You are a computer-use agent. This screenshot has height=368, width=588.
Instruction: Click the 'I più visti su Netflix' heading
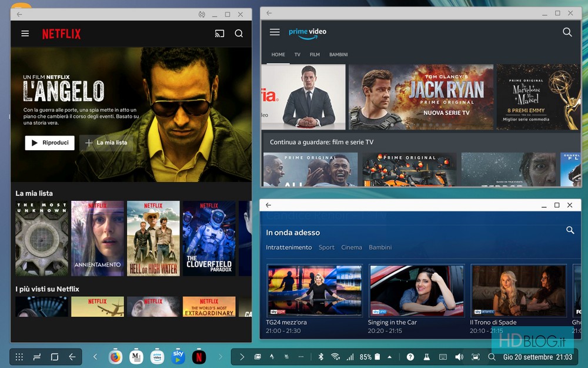point(47,289)
